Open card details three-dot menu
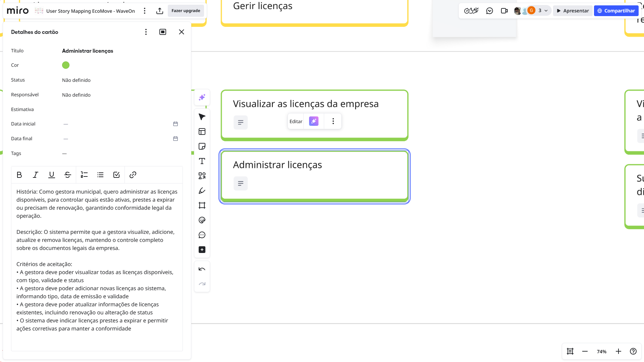Viewport: 644px width, 362px height. [146, 32]
